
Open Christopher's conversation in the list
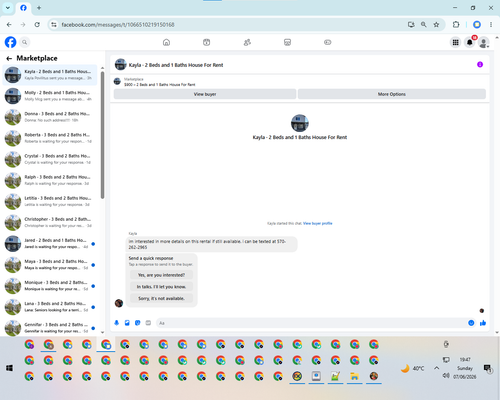click(50, 222)
